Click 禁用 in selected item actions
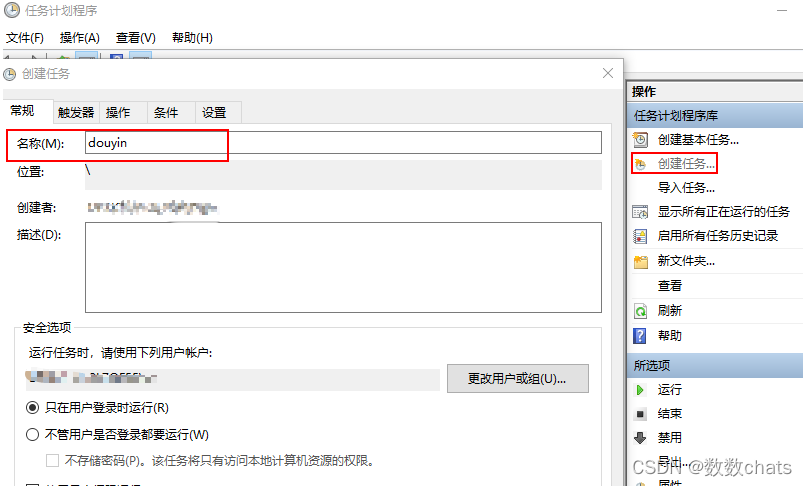 (x=670, y=438)
